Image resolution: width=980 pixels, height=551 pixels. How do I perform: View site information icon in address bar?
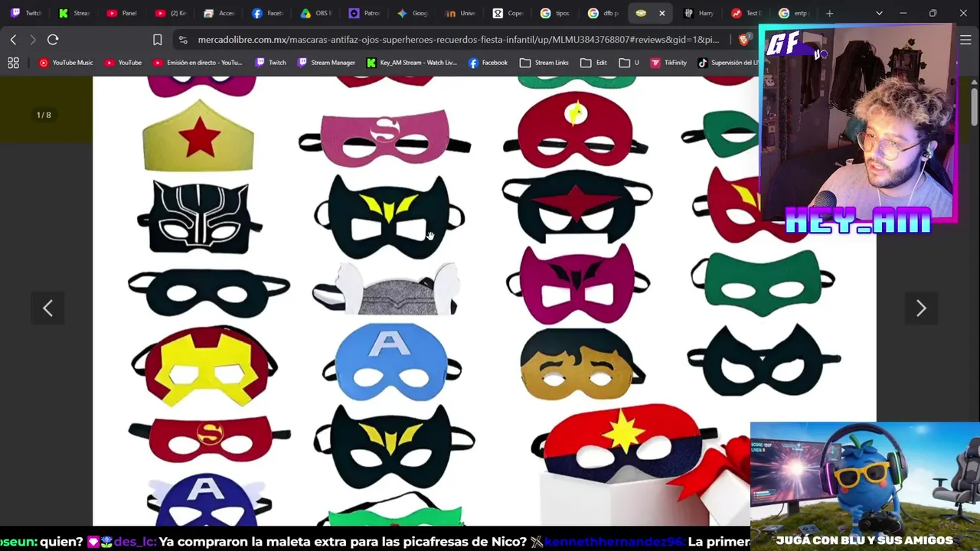182,40
